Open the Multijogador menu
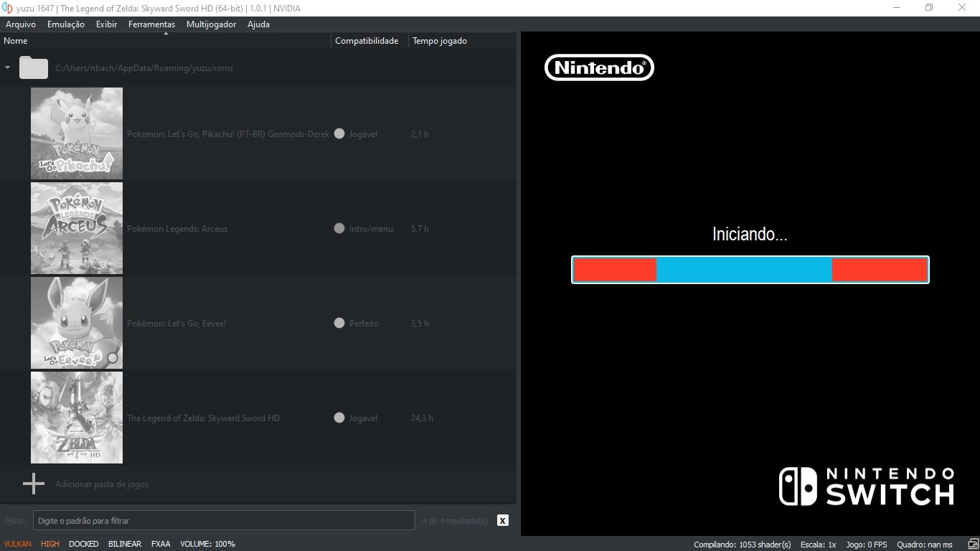The height and width of the screenshot is (551, 980). pos(211,24)
